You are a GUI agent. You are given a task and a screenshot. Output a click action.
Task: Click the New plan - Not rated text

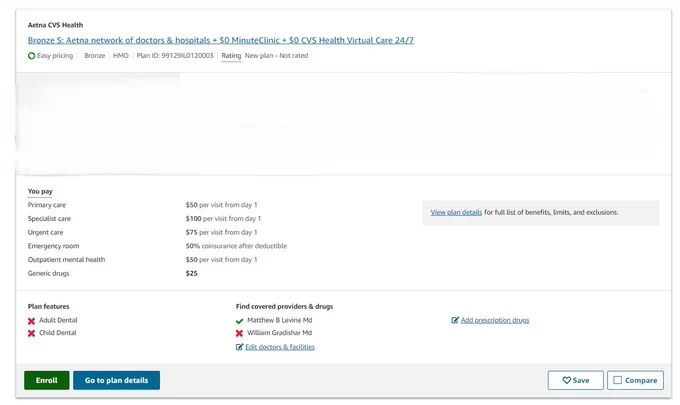pos(276,56)
